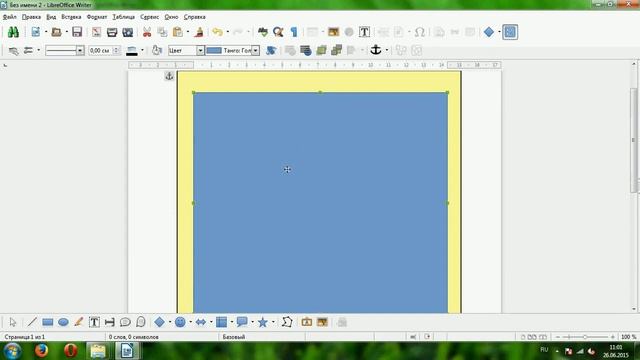Screen dimensions: 640x360
Task: Open Firefox from the taskbar
Action: tap(41, 350)
